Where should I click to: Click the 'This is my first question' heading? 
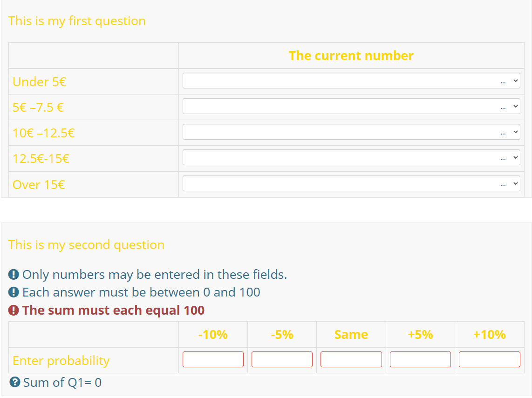click(77, 21)
